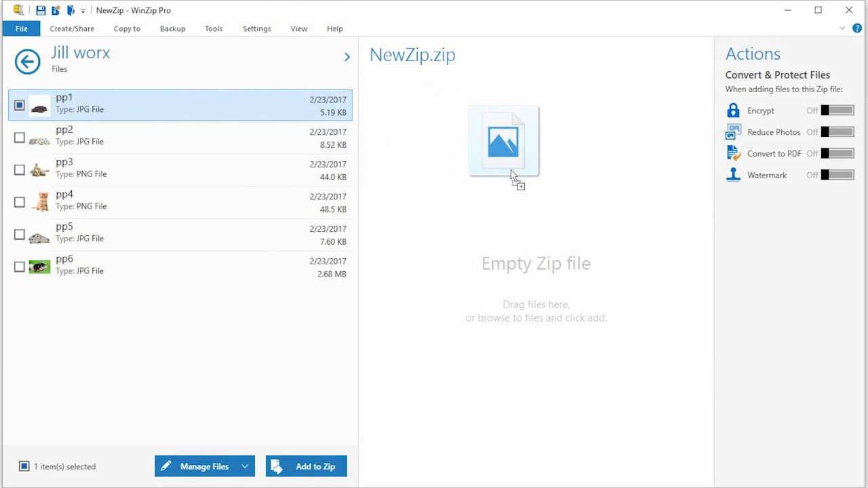This screenshot has width=868, height=488.
Task: Click the Watermark stamp icon
Action: coord(733,175)
